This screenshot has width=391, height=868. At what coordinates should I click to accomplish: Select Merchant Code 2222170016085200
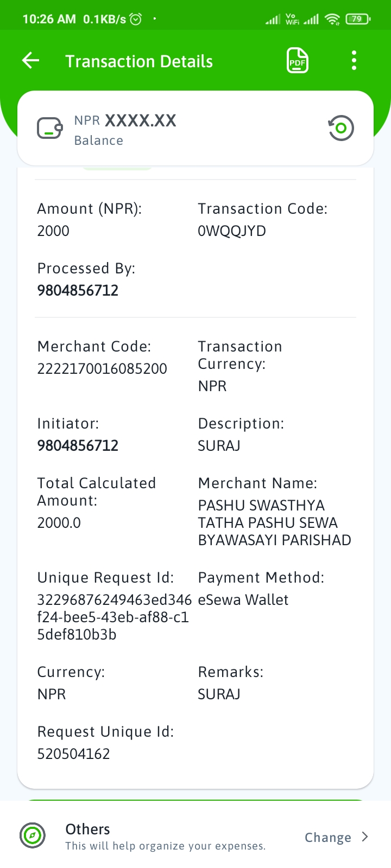(x=102, y=369)
